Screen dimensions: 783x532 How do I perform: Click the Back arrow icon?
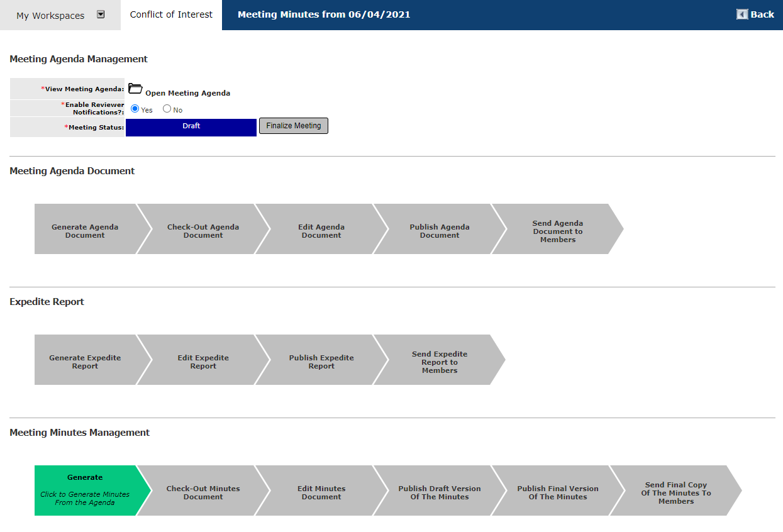742,14
